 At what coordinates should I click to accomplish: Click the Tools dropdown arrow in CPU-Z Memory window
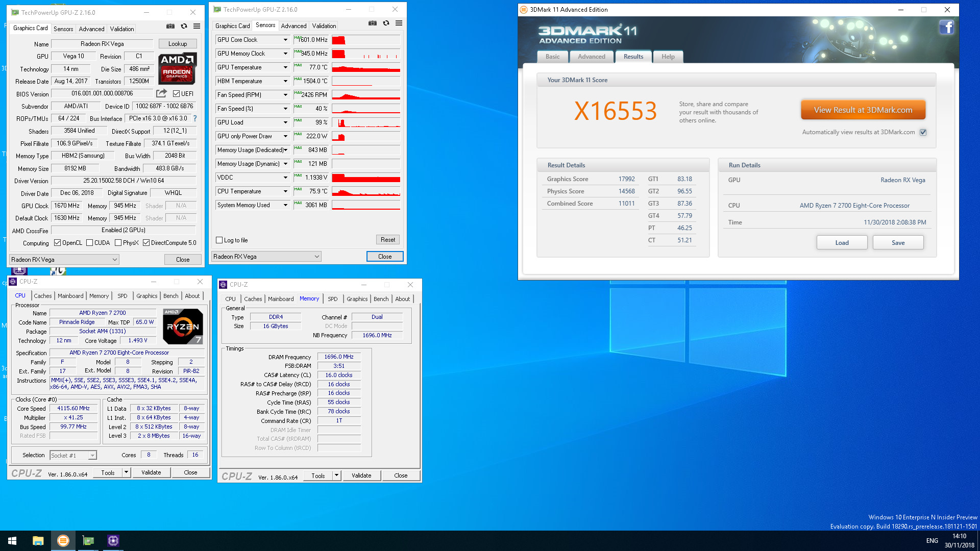tap(336, 476)
